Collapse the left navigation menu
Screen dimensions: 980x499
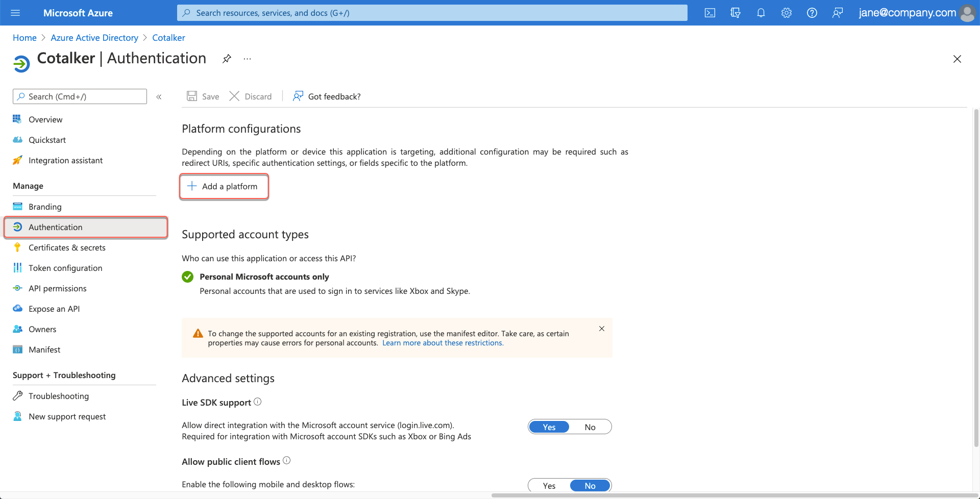point(159,96)
